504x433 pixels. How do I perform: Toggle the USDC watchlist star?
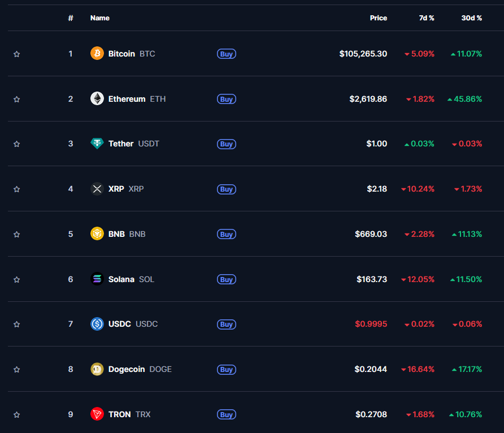17,324
